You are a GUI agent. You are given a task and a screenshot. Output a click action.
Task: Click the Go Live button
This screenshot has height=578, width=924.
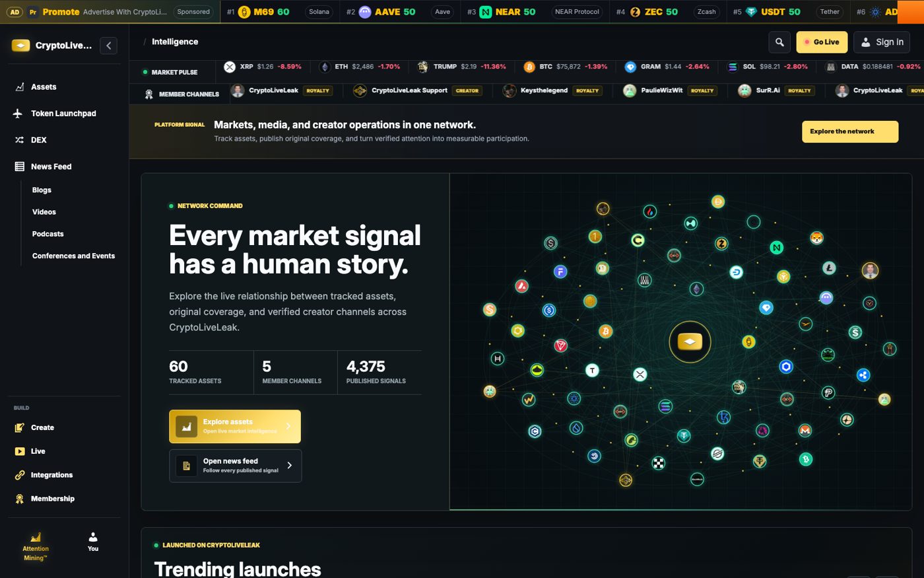tap(822, 42)
